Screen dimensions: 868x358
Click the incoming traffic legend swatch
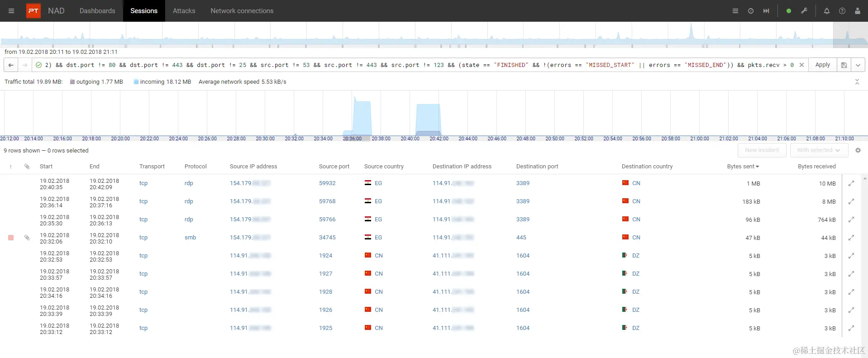(x=136, y=82)
